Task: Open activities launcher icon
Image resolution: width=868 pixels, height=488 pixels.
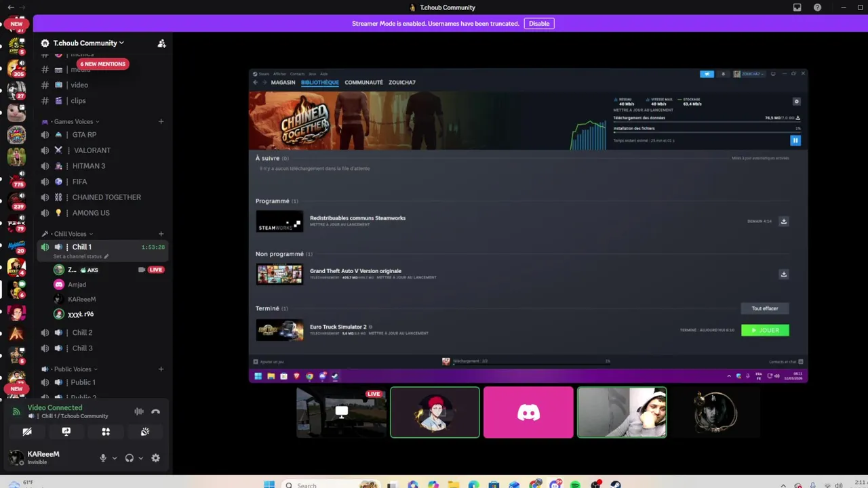Action: (106, 432)
